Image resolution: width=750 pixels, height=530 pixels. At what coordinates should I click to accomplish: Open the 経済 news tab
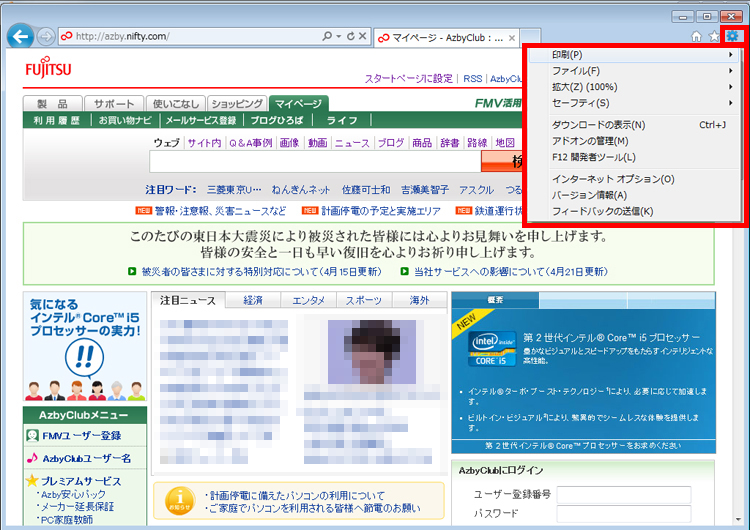[x=253, y=300]
